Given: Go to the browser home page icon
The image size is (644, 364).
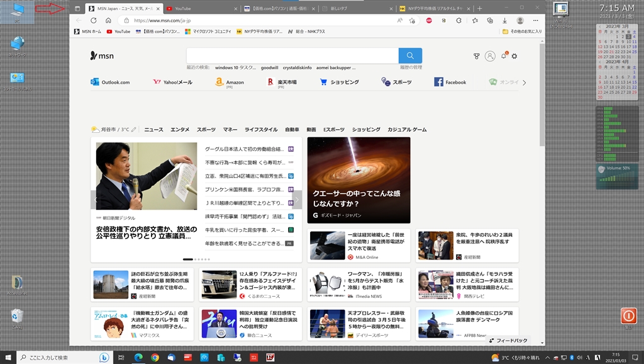Looking at the screenshot, I should [108, 20].
